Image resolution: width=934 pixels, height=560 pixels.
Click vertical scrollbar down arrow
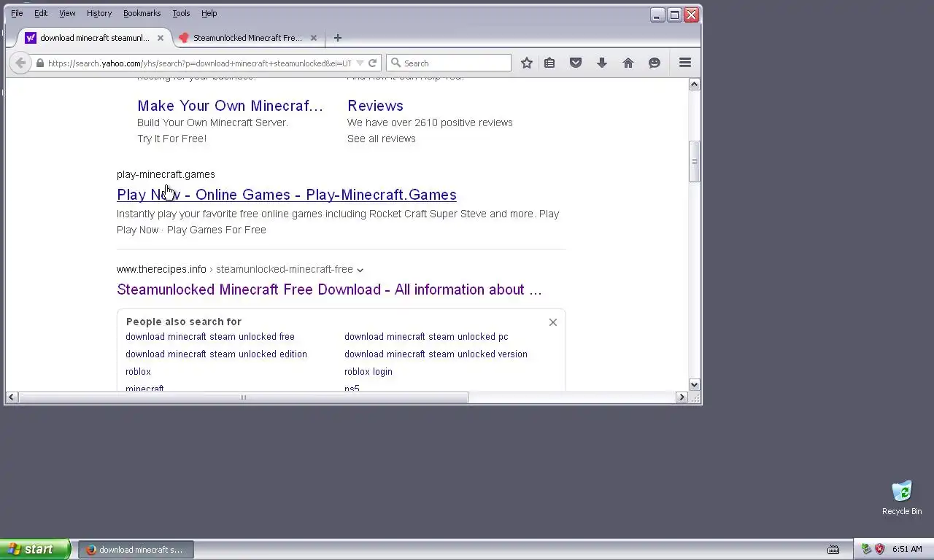(694, 384)
